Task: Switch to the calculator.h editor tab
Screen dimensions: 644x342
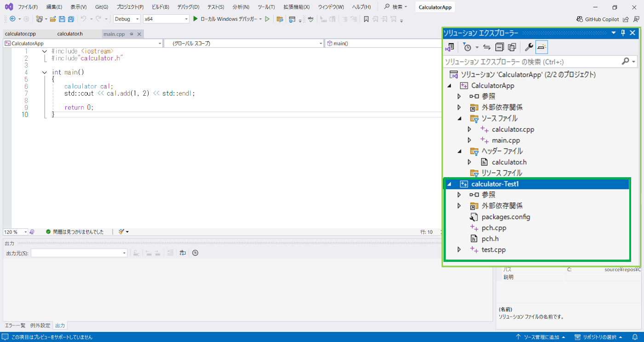Action: [x=70, y=34]
